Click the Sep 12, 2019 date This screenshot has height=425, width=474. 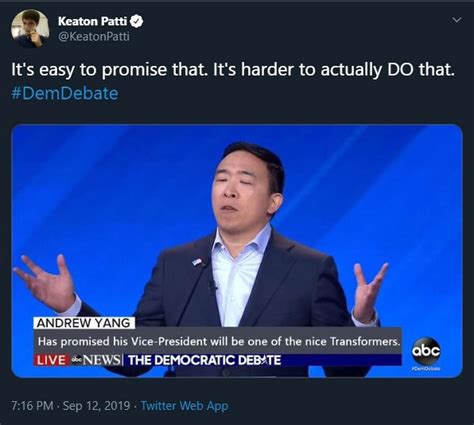[x=96, y=406]
